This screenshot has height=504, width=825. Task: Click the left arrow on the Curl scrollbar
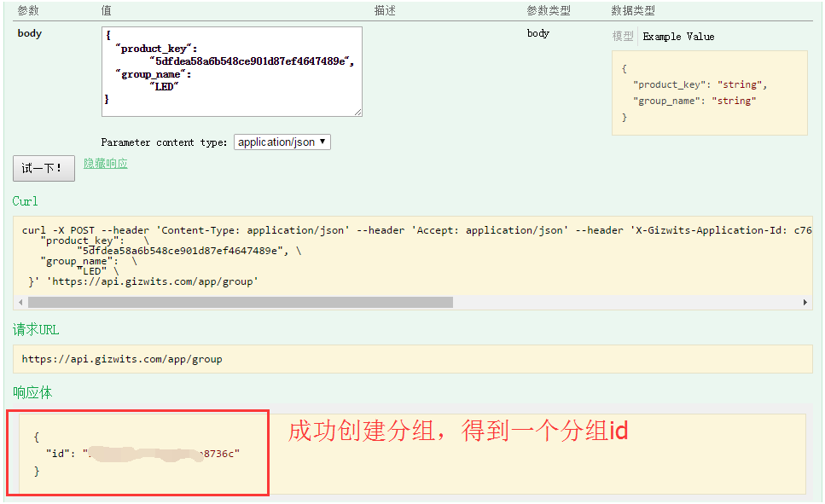point(20,301)
